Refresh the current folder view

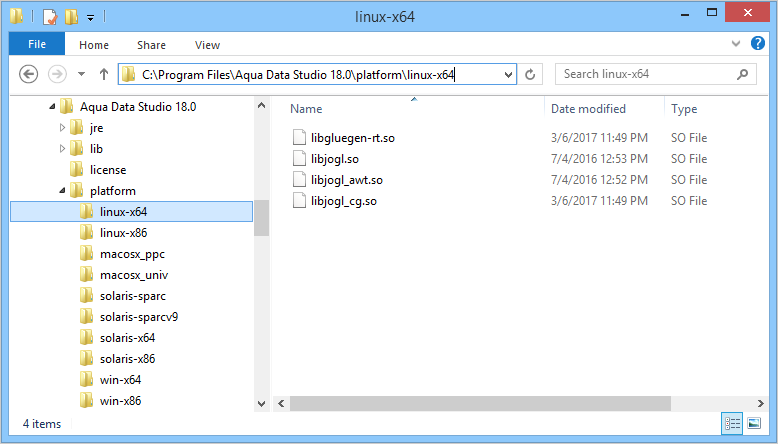point(531,74)
